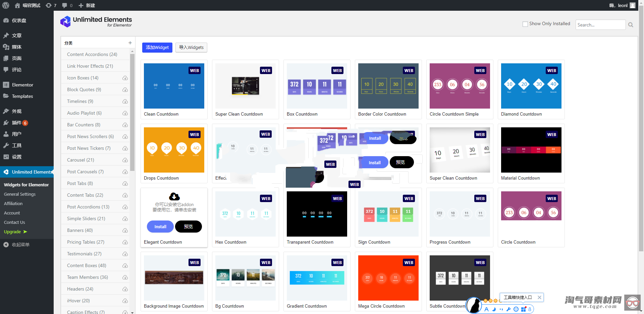Download the Audio Playlist category

(x=125, y=113)
